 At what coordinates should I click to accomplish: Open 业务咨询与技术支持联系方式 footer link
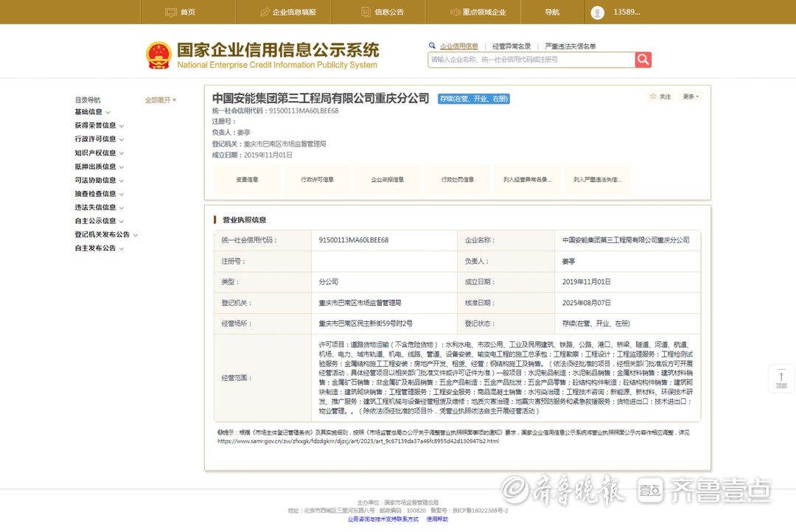coord(383,519)
